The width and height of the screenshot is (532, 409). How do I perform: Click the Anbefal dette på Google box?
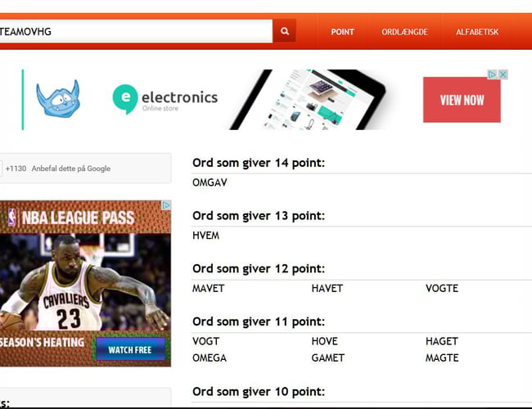tap(85, 169)
